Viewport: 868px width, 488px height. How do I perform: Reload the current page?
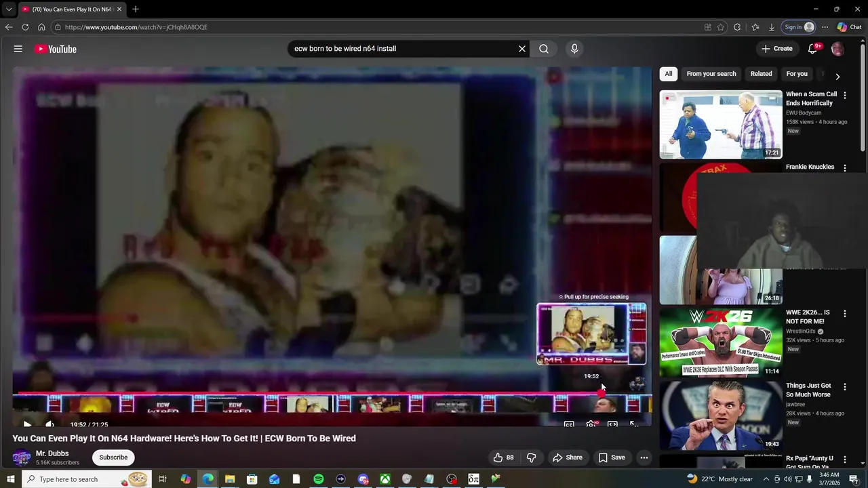tap(25, 27)
